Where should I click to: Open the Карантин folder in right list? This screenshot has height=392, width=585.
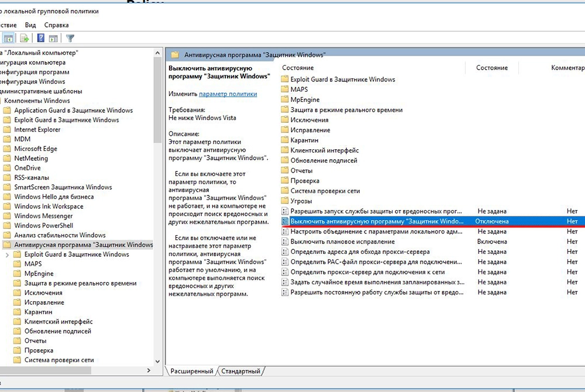[304, 140]
